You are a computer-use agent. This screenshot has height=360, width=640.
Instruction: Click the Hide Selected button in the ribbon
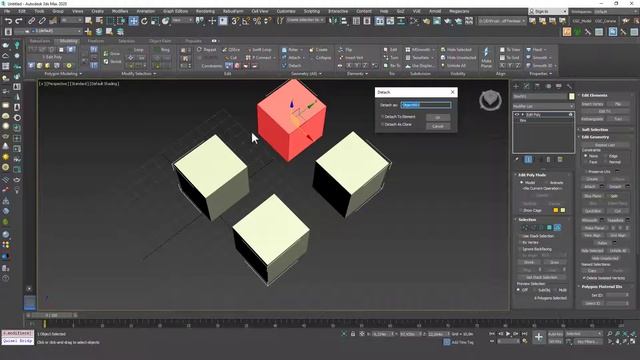click(456, 50)
